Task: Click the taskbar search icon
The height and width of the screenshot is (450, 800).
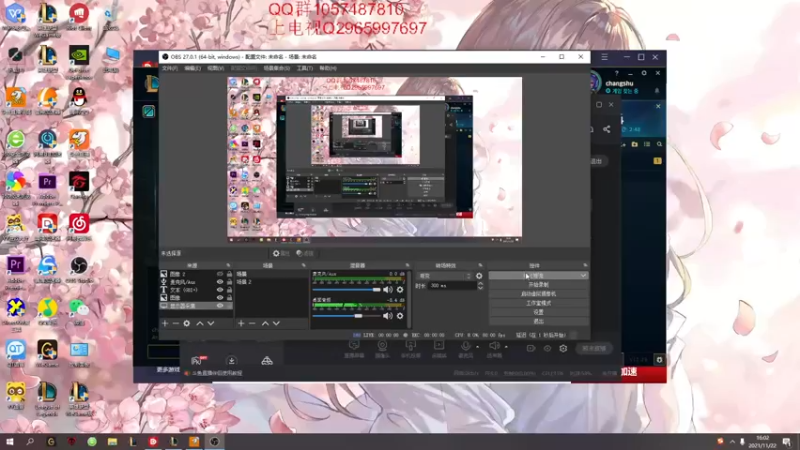Action: pyautogui.click(x=30, y=442)
